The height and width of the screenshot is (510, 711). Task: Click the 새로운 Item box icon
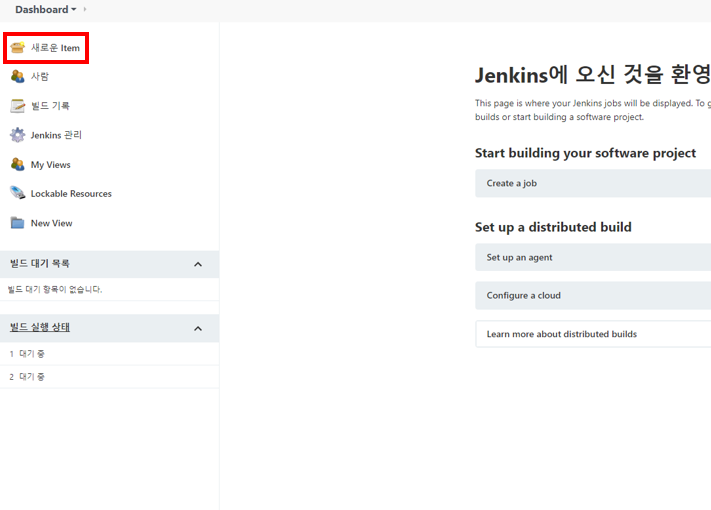coord(18,47)
